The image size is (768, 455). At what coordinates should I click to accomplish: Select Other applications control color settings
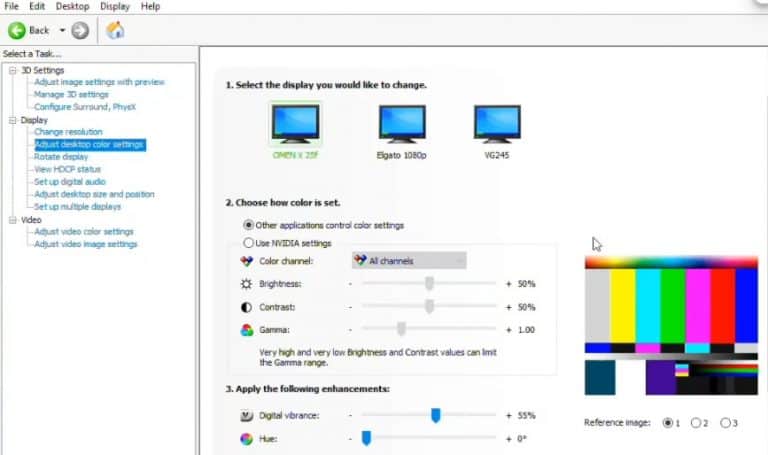[x=249, y=225]
